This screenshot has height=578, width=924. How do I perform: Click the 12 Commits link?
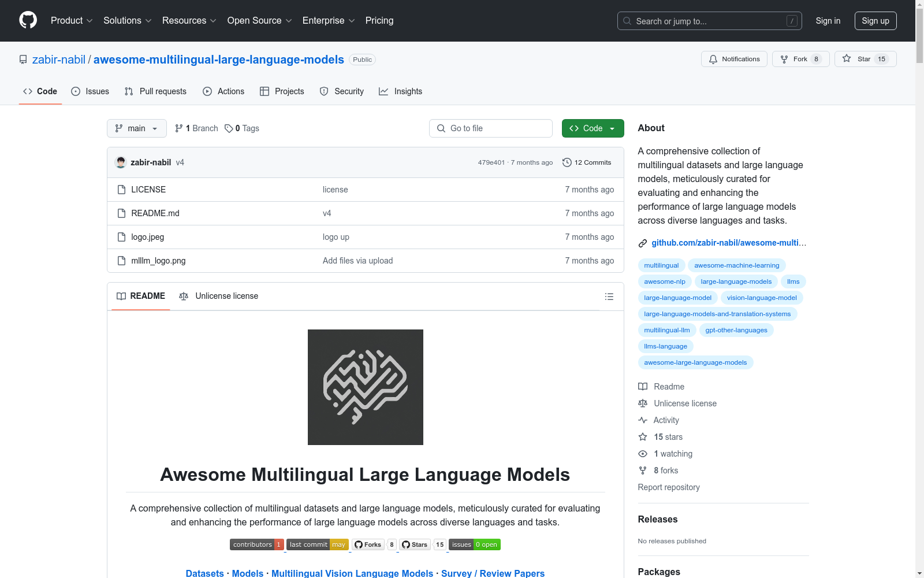(x=587, y=162)
